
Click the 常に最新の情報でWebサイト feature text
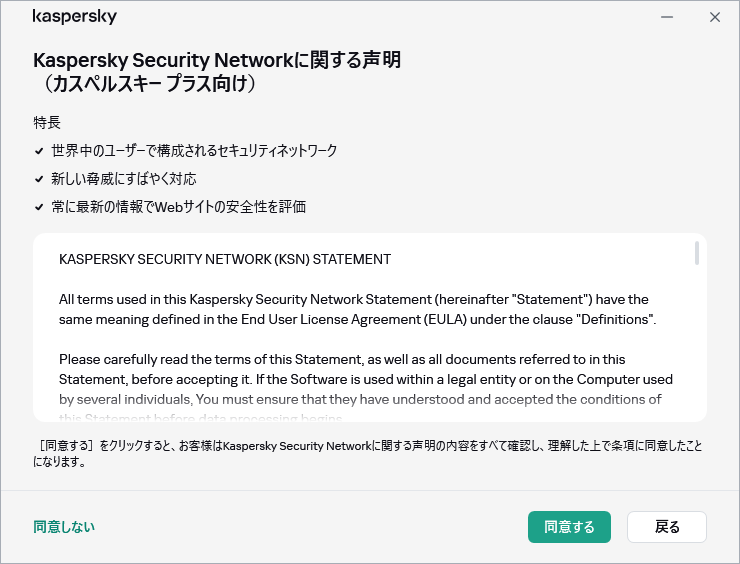tap(178, 207)
